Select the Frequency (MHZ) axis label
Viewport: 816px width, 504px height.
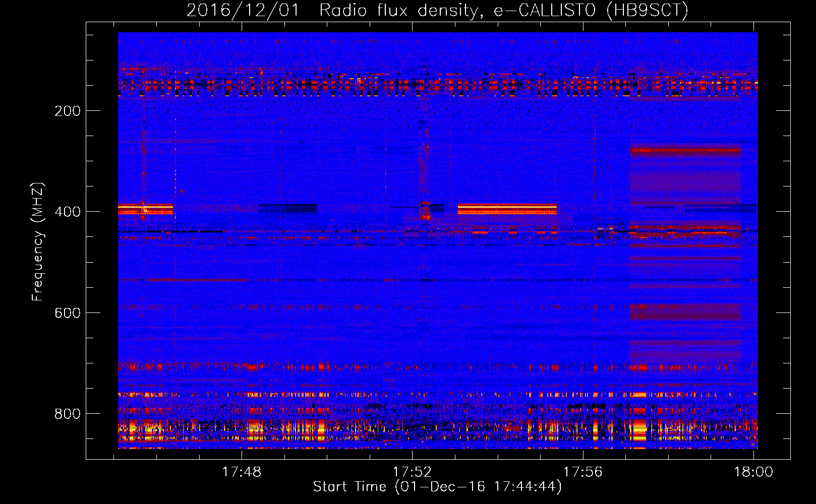(x=38, y=242)
